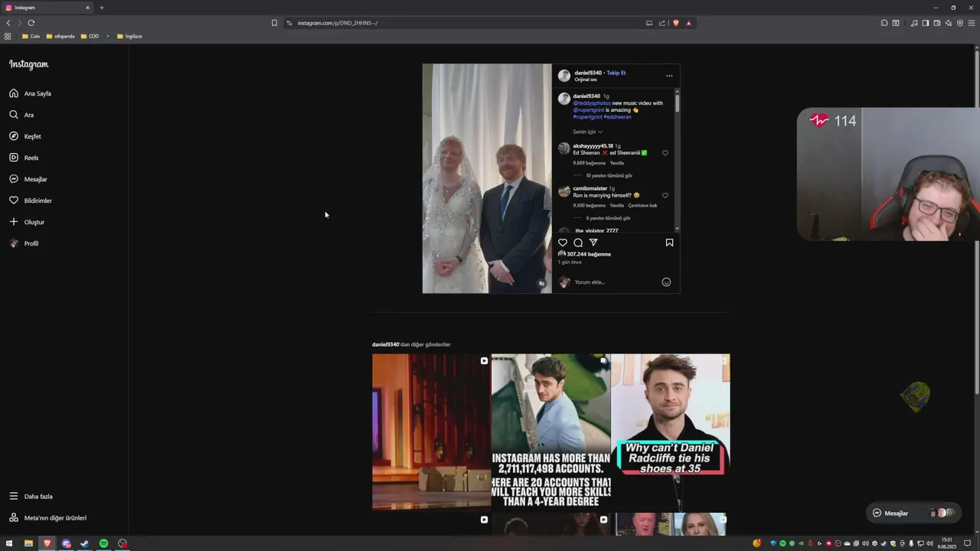Like the post with heart icon
980x551 pixels.
pos(563,243)
